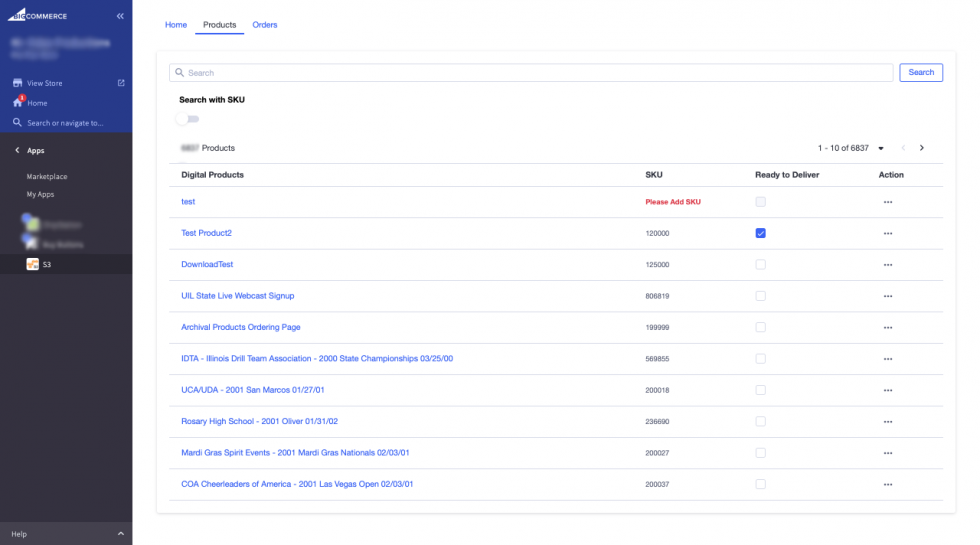
Task: Toggle the Search with SKU switch
Action: point(187,119)
